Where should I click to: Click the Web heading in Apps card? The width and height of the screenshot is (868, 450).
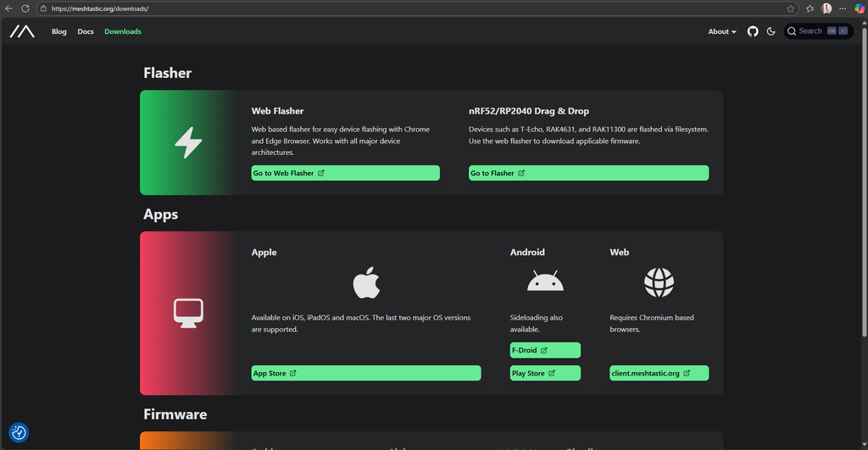pos(619,252)
